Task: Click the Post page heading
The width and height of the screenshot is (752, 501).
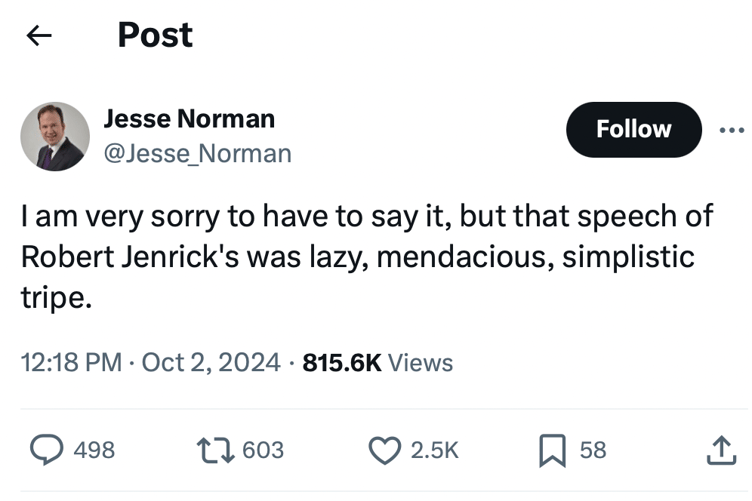Action: pyautogui.click(x=155, y=36)
